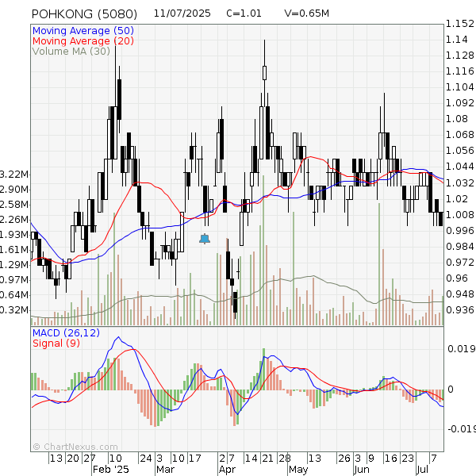Click the 2.58M volume axis label
The image size is (476, 476).
point(14,205)
